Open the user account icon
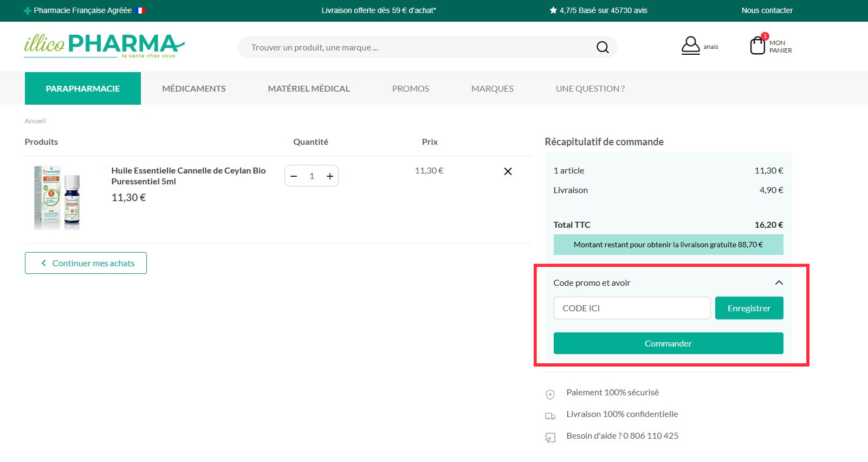 (x=690, y=46)
